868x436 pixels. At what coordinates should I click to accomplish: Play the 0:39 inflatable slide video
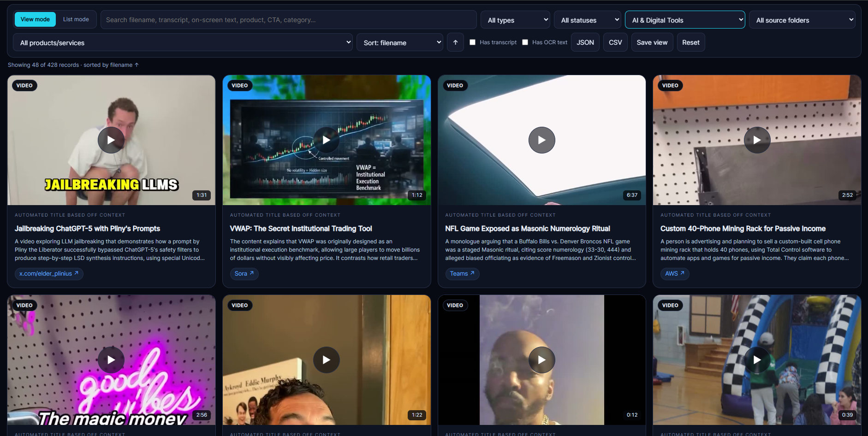pyautogui.click(x=757, y=360)
